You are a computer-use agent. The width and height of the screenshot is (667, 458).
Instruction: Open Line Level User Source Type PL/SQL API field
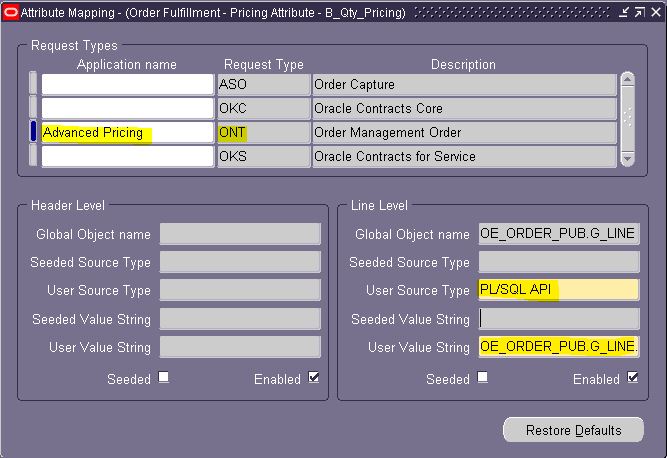[559, 290]
